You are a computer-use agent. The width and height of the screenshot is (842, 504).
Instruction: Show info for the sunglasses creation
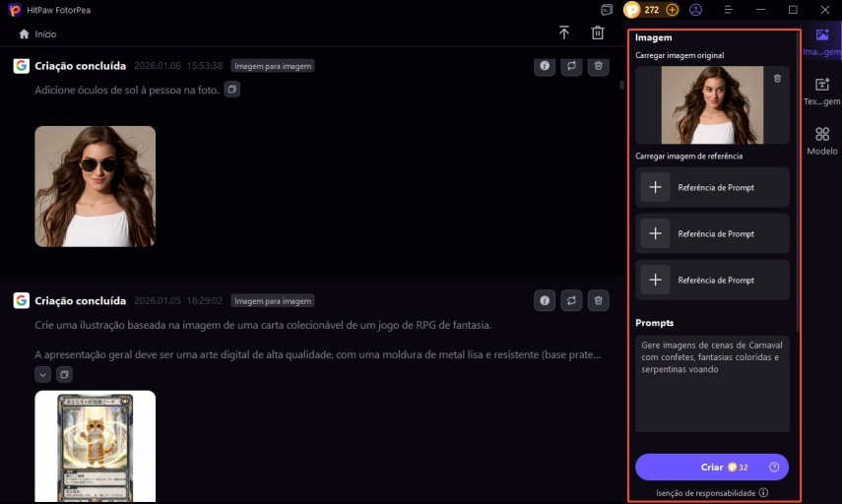point(544,66)
